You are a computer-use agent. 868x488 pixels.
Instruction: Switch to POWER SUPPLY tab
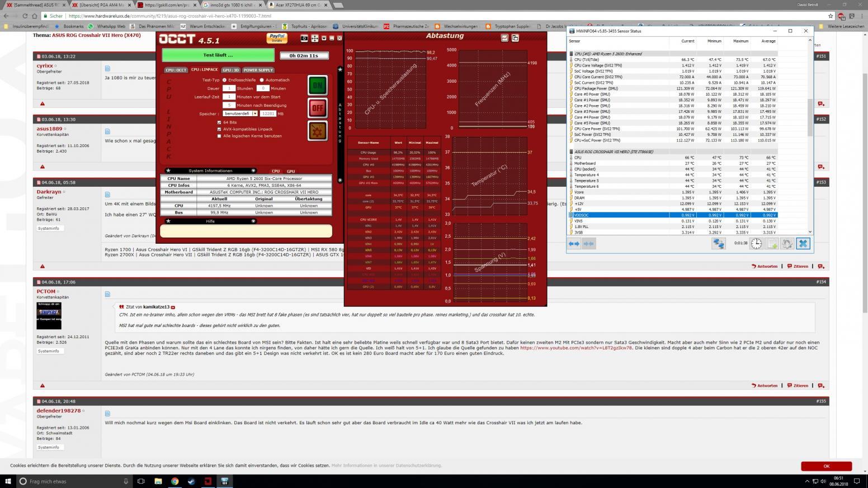(x=258, y=70)
